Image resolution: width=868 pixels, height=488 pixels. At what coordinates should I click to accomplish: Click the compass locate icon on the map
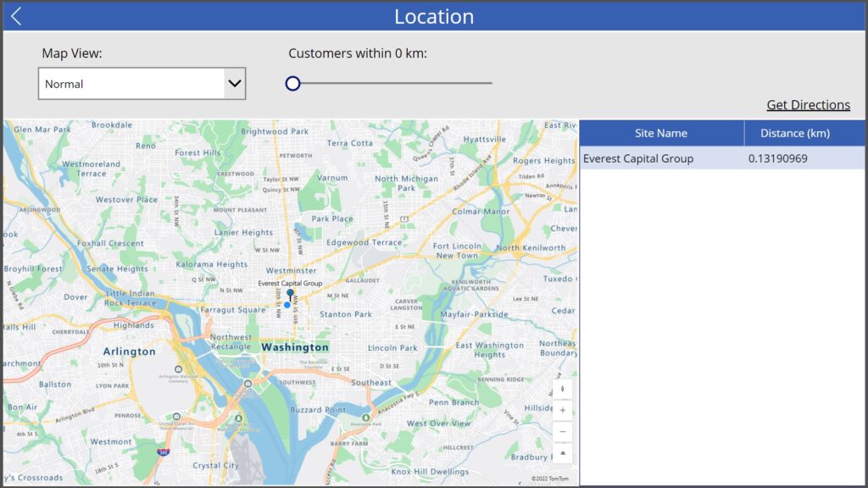[563, 389]
